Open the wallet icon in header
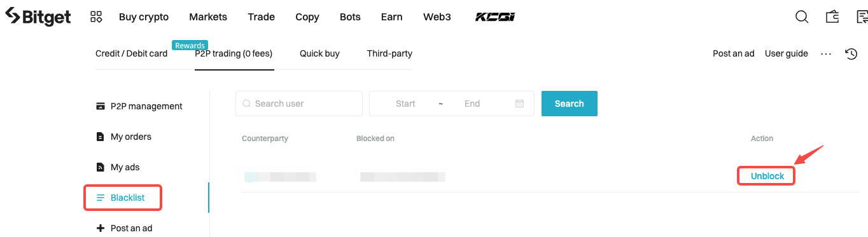 tap(832, 17)
